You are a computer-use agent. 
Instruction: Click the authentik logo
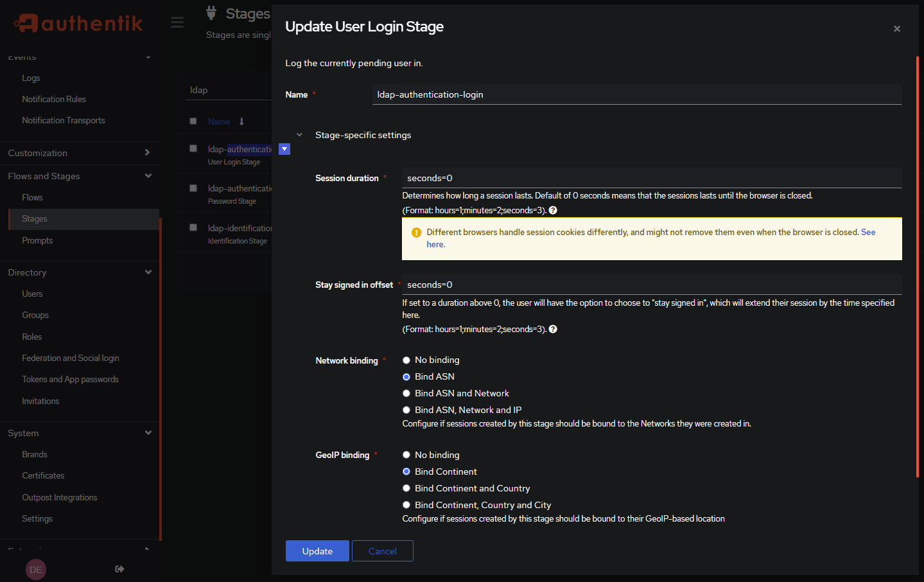tap(77, 23)
